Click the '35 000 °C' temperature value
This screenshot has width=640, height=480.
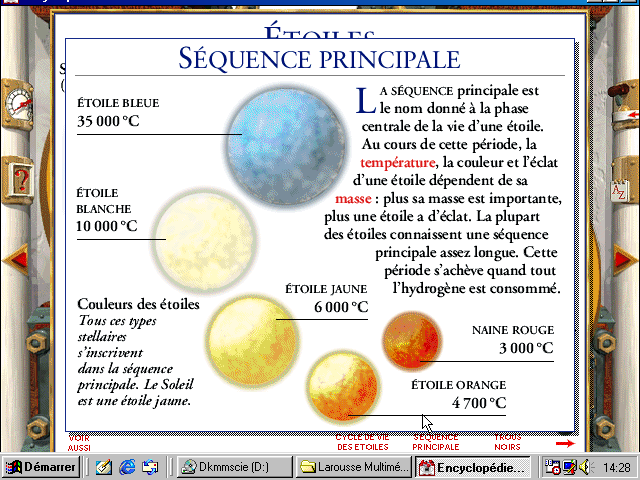pos(108,121)
